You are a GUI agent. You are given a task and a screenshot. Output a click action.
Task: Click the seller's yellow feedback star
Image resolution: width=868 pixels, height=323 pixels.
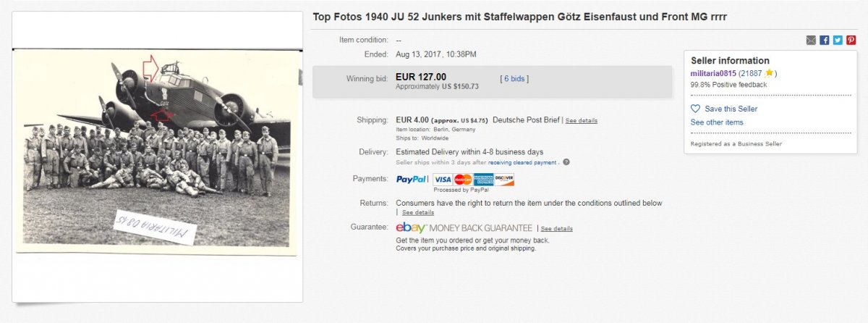[x=770, y=73]
